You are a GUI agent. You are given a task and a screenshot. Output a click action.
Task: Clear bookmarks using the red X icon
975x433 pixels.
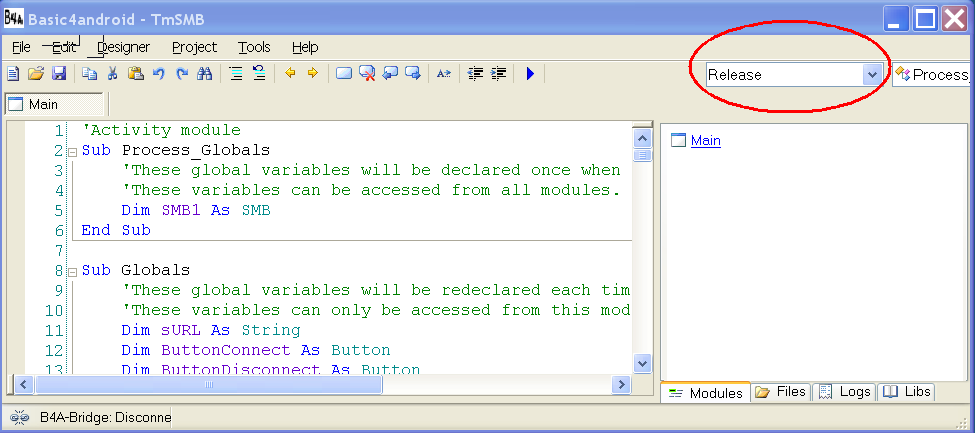(x=367, y=74)
